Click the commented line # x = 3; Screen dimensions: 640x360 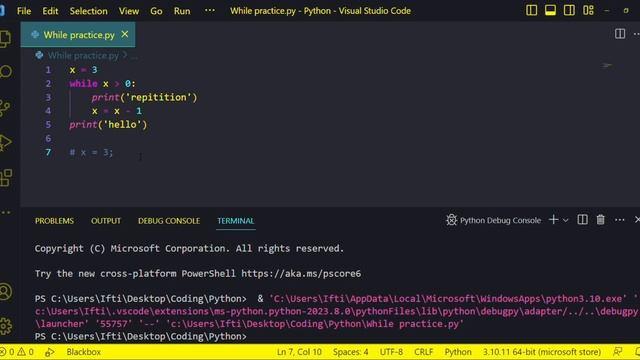[91, 152]
